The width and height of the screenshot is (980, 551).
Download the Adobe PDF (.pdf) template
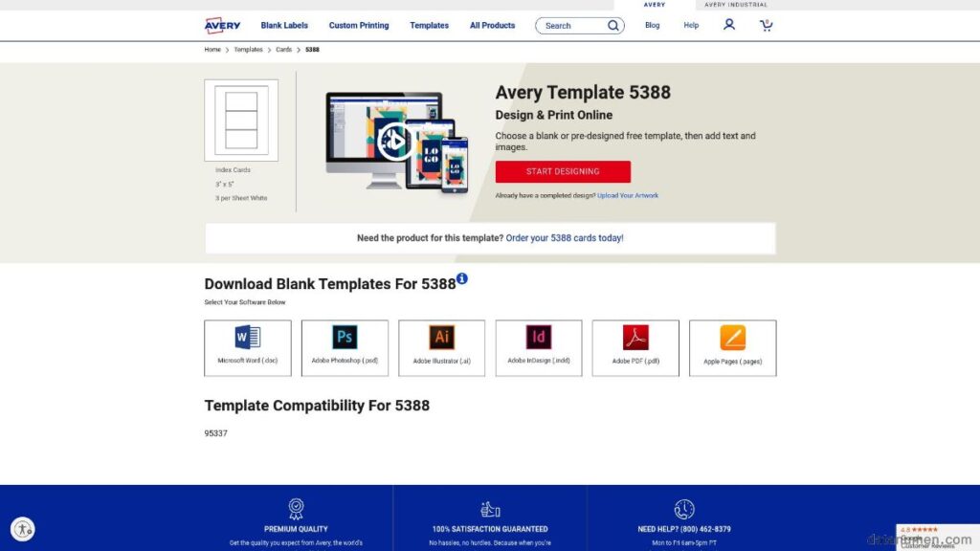coord(635,347)
